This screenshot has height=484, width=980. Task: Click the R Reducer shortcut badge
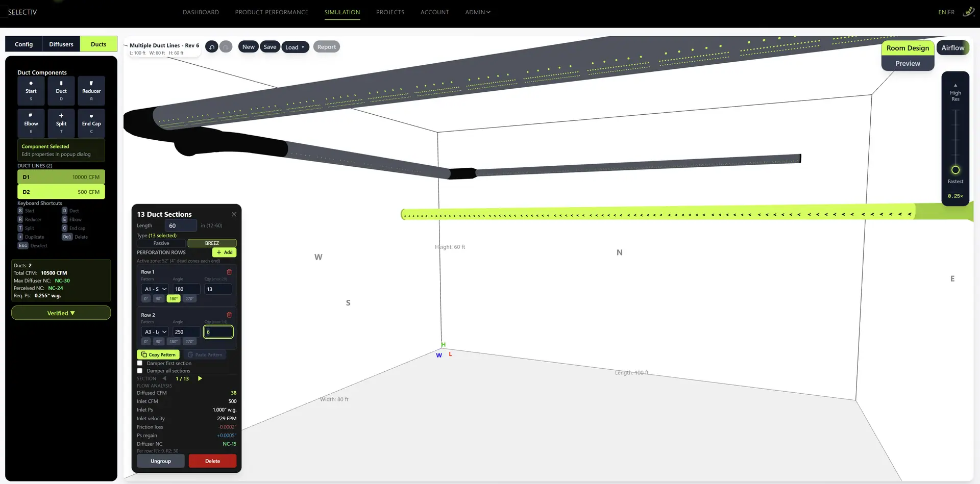(20, 219)
